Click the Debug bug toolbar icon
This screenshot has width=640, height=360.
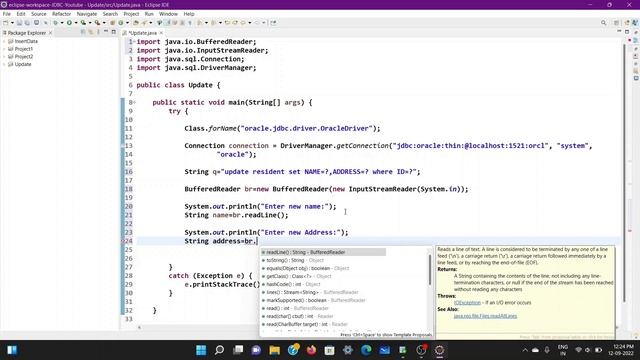(56, 23)
